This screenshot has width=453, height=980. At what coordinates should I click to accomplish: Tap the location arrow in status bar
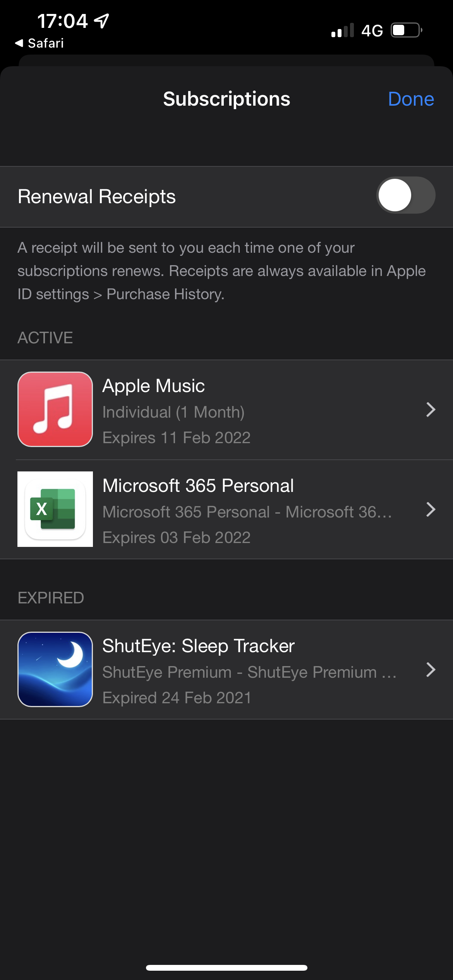pyautogui.click(x=102, y=21)
